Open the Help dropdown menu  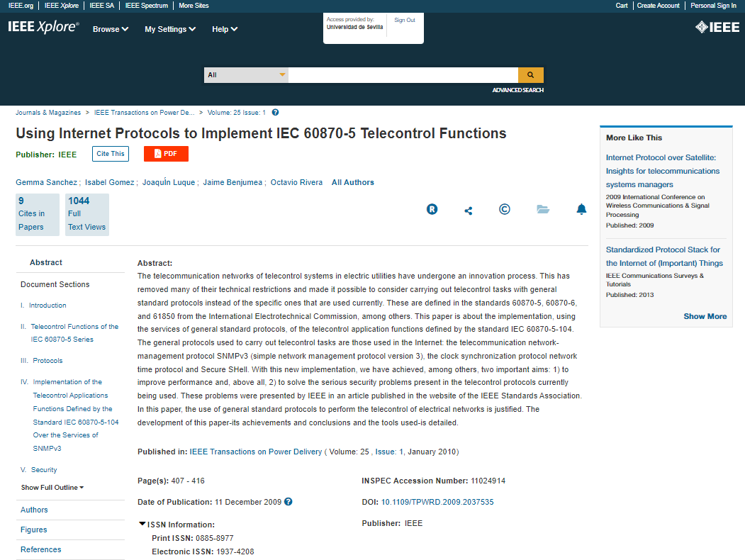coord(225,29)
